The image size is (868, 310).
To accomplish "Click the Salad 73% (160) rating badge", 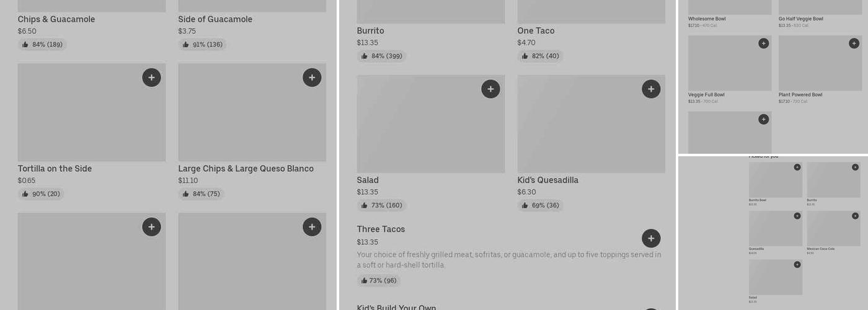I will click(381, 206).
